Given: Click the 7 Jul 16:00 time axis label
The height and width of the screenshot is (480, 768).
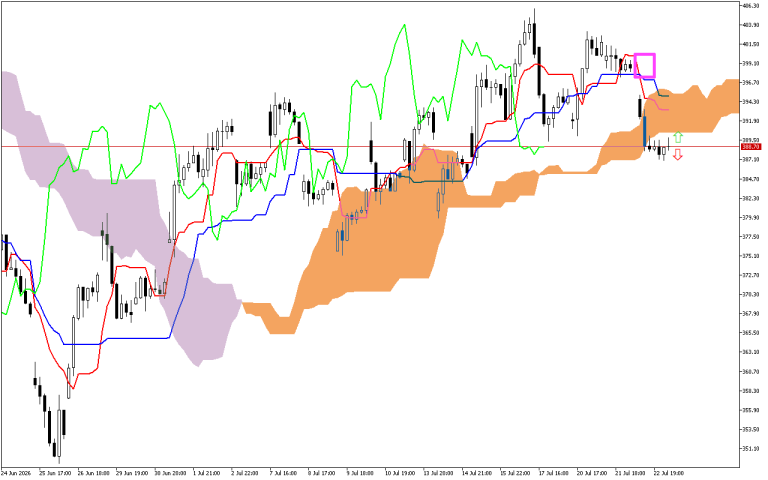Looking at the screenshot, I should click(x=283, y=473).
